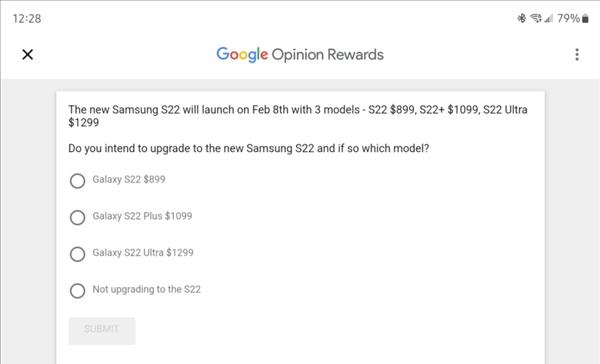Screen dimensions: 600x364
Task: Click the Not upgrading to the S22 label
Action: 147,289
